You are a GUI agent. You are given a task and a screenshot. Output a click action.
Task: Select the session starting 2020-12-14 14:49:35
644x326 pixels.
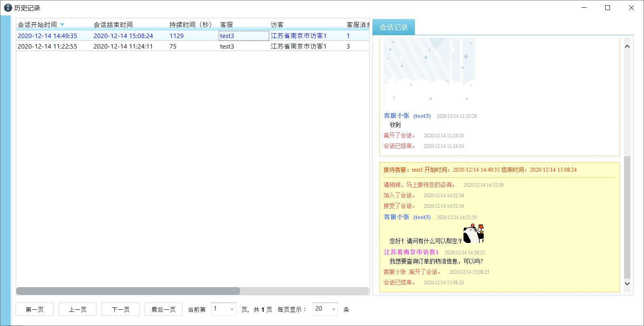point(193,36)
